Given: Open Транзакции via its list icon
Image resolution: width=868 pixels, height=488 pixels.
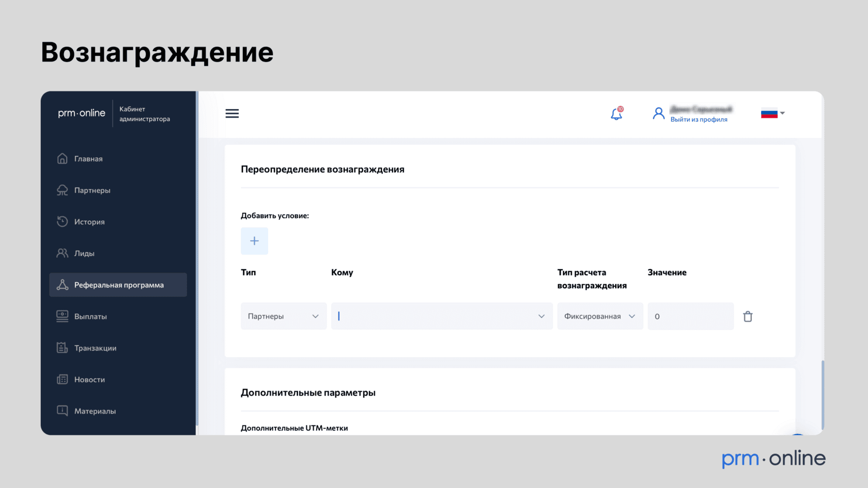Looking at the screenshot, I should [x=62, y=348].
